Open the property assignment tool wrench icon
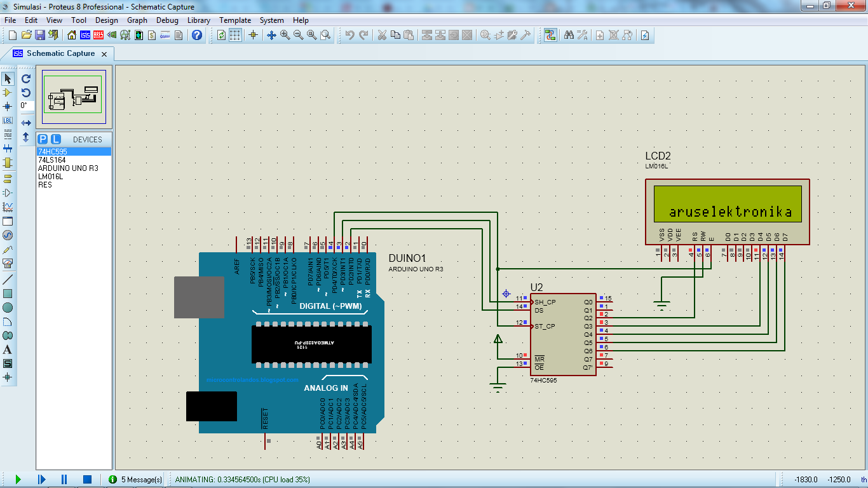Screen dimensions: 868x488 (x=582, y=35)
